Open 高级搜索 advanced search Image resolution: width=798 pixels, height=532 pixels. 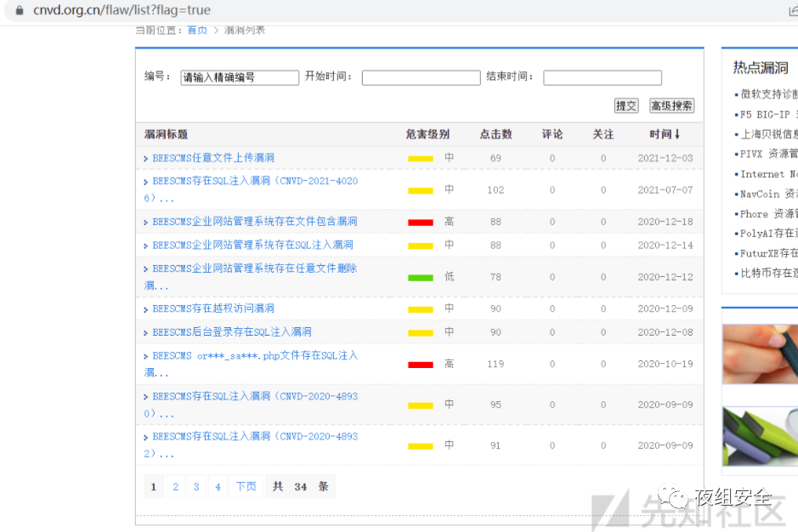tap(671, 105)
